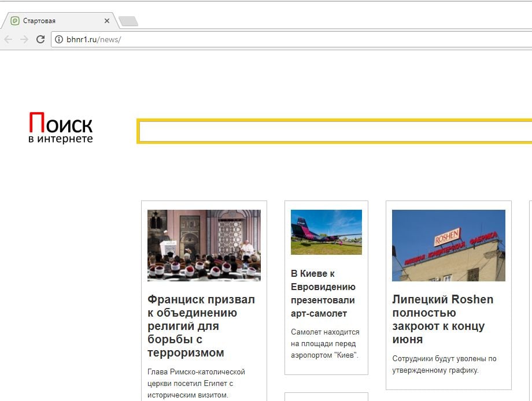Click text Сотрудники будут уволены по утвержденному графику
The width and height of the screenshot is (532, 401).
(x=444, y=364)
